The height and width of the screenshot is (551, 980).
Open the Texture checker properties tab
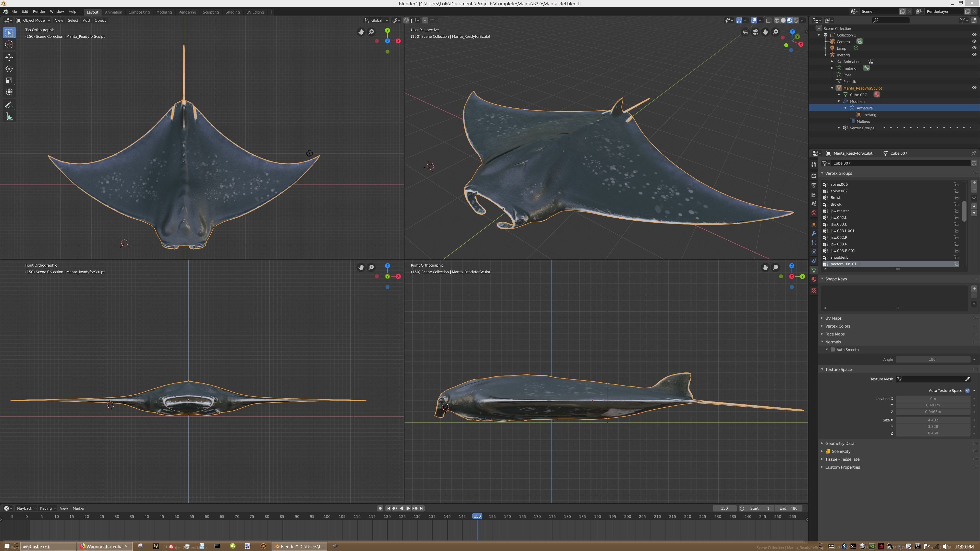pyautogui.click(x=814, y=291)
